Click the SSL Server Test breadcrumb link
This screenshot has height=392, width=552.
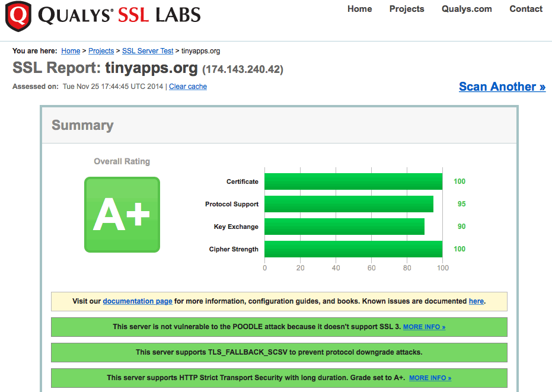pos(148,51)
